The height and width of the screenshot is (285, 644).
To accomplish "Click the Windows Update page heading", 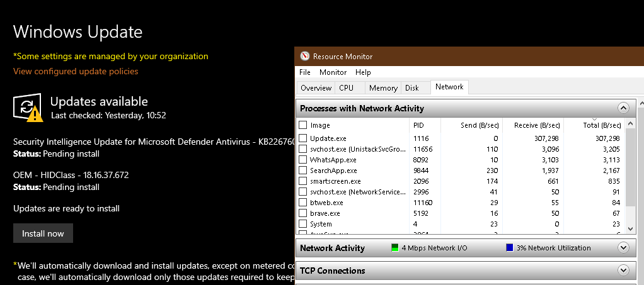I will pyautogui.click(x=78, y=31).
